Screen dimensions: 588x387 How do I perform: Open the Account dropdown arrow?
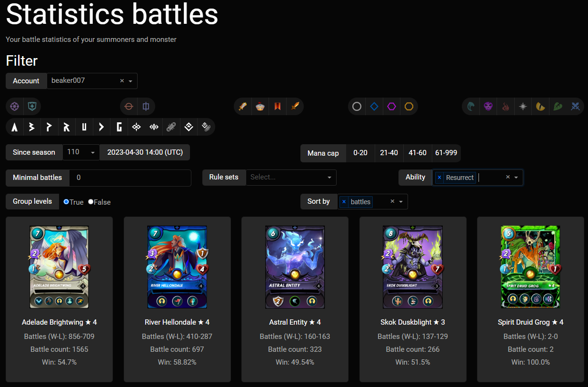tap(130, 81)
